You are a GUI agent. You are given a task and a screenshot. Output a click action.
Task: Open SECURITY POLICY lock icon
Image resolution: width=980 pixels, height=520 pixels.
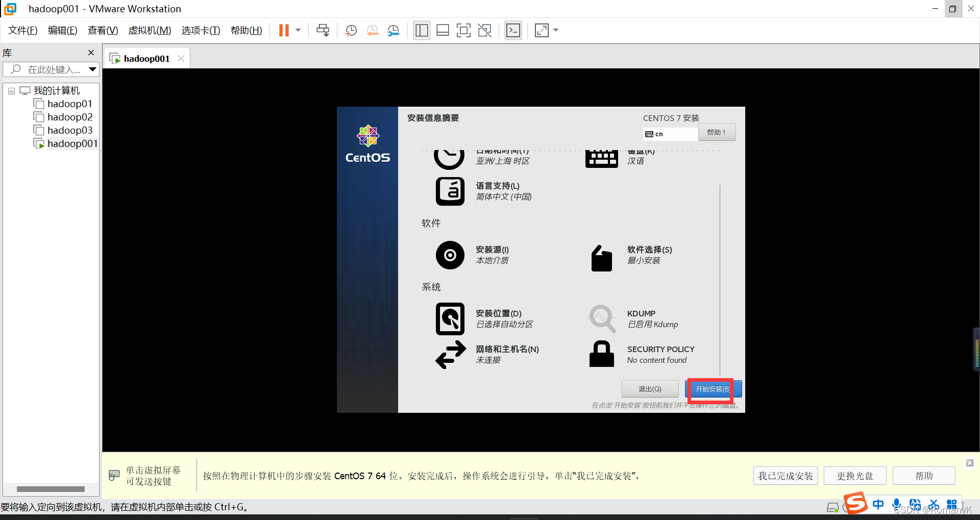pos(601,354)
